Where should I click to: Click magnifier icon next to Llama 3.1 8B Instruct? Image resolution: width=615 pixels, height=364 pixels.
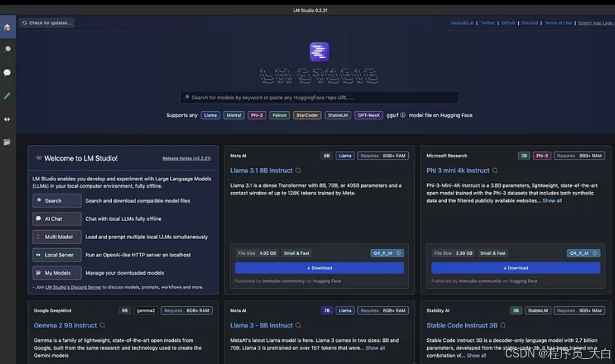tap(298, 171)
